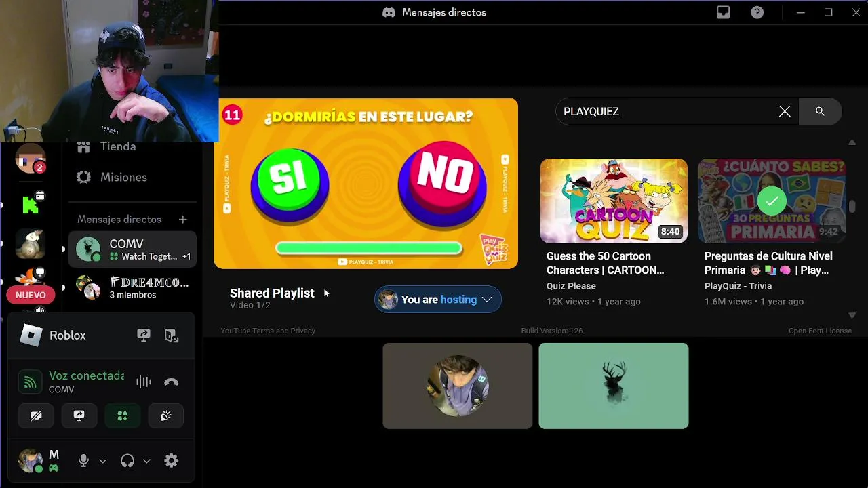Click the green checkmark on the Primaria thumbnail
868x488 pixels.
point(772,201)
